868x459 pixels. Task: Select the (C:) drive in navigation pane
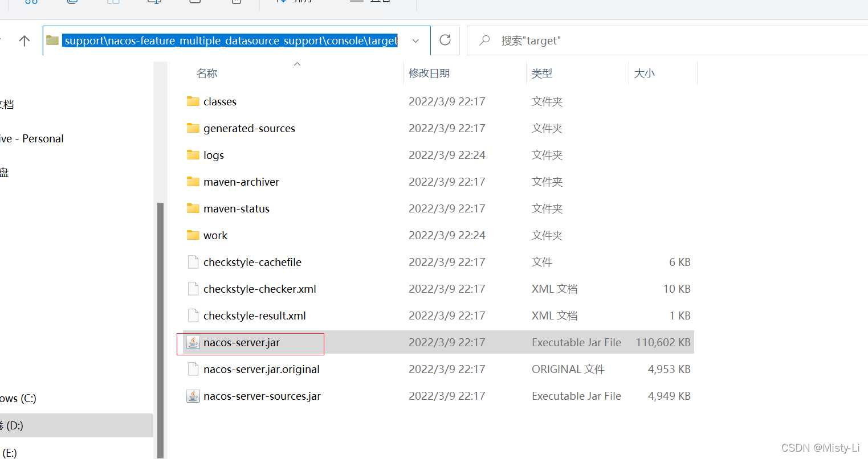point(18,398)
